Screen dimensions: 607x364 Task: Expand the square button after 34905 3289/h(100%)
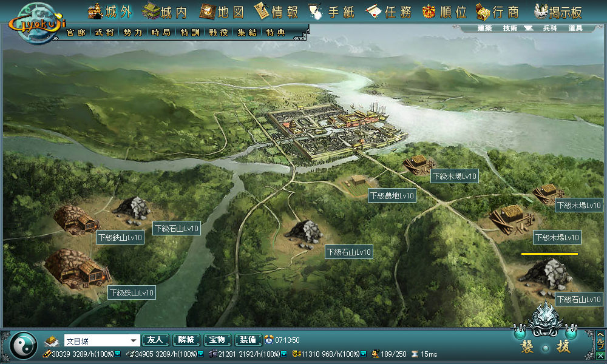[x=200, y=354]
